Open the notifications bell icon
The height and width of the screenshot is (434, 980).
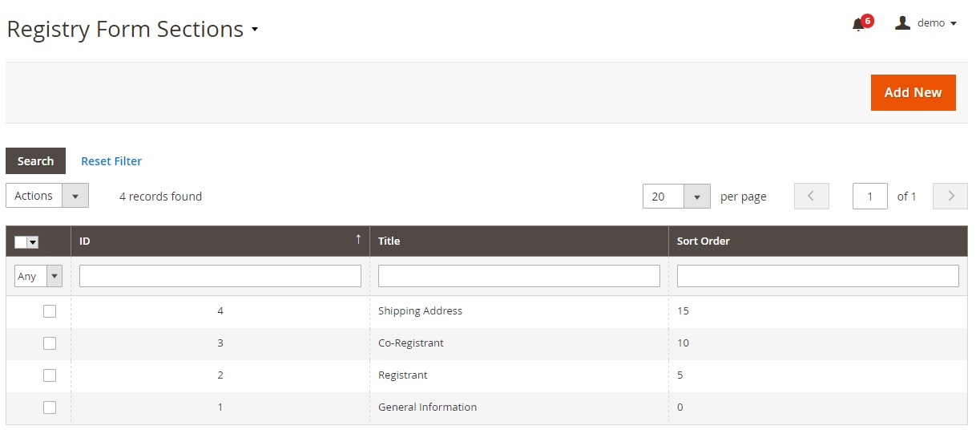[859, 24]
